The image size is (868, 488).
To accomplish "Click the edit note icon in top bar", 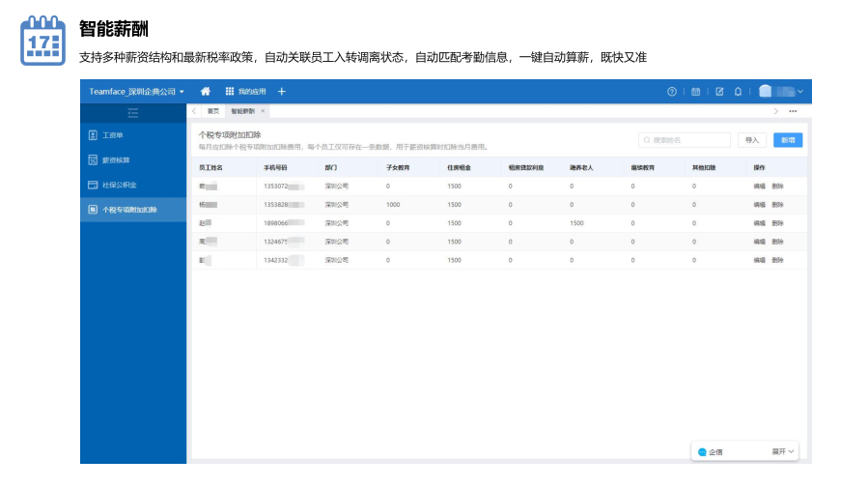I will [719, 92].
